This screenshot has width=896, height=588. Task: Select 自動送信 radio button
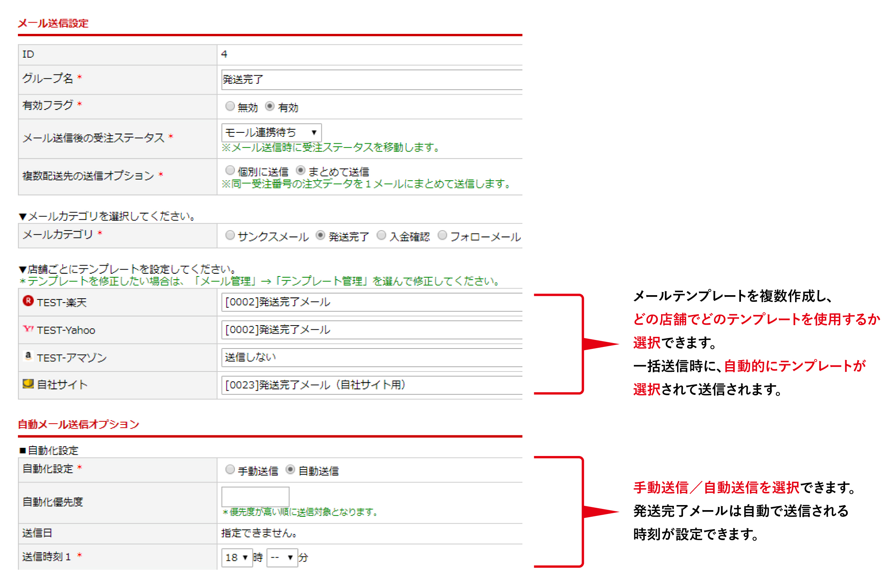pos(290,470)
